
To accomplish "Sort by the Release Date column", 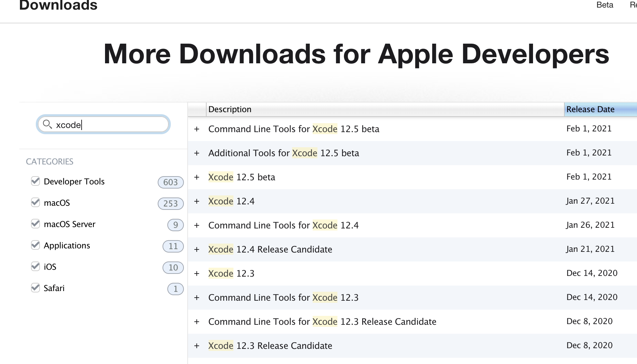I will (x=590, y=109).
